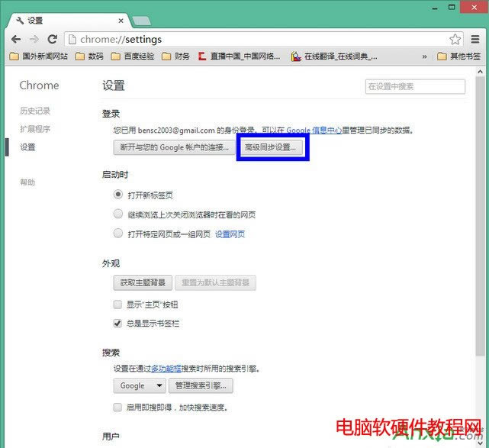Expand the Google search engine dropdown
Image resolution: width=489 pixels, height=448 pixels.
[140, 386]
